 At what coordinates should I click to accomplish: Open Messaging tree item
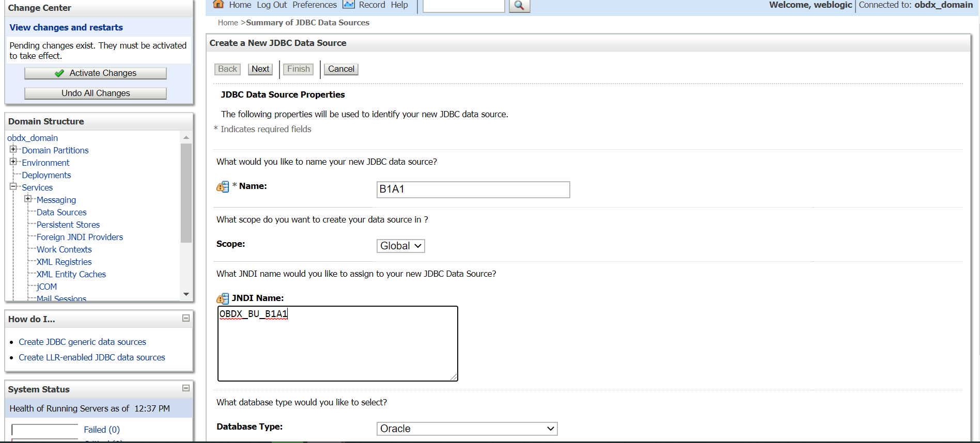pyautogui.click(x=56, y=200)
